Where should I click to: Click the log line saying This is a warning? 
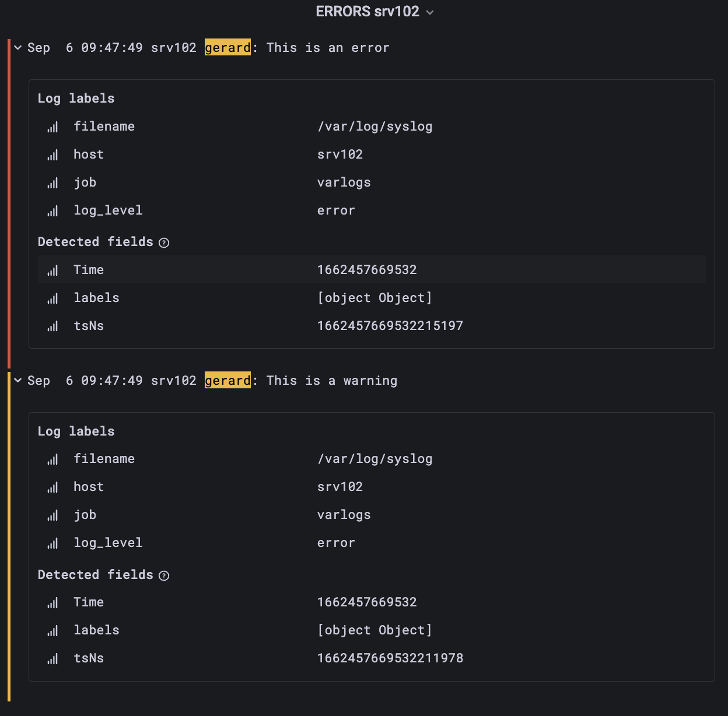(331, 380)
